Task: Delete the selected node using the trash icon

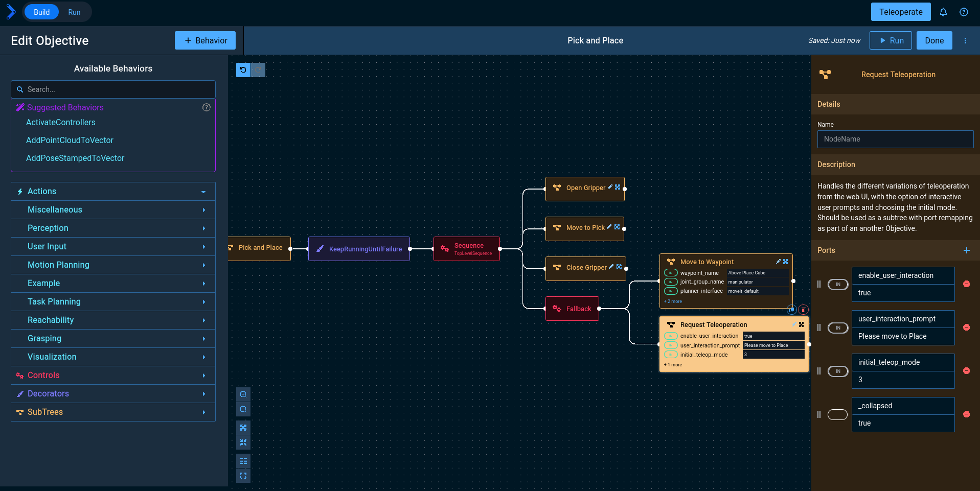Action: 804,310
